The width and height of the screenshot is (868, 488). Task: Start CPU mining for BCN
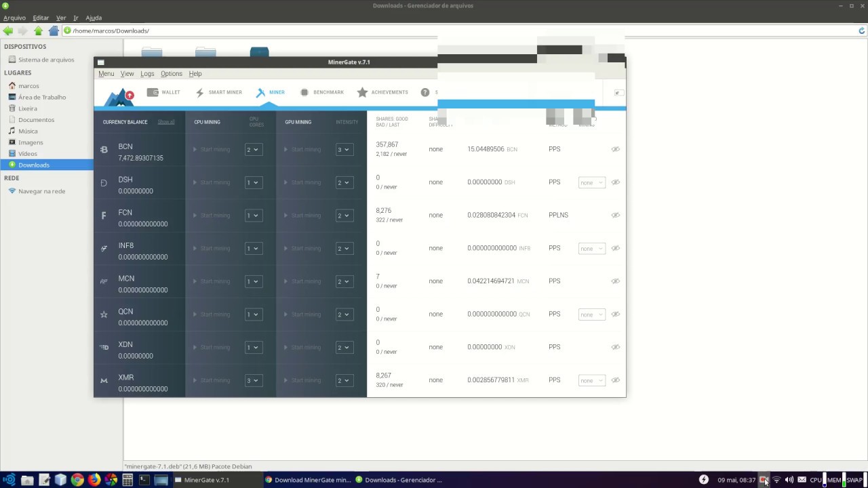[212, 149]
